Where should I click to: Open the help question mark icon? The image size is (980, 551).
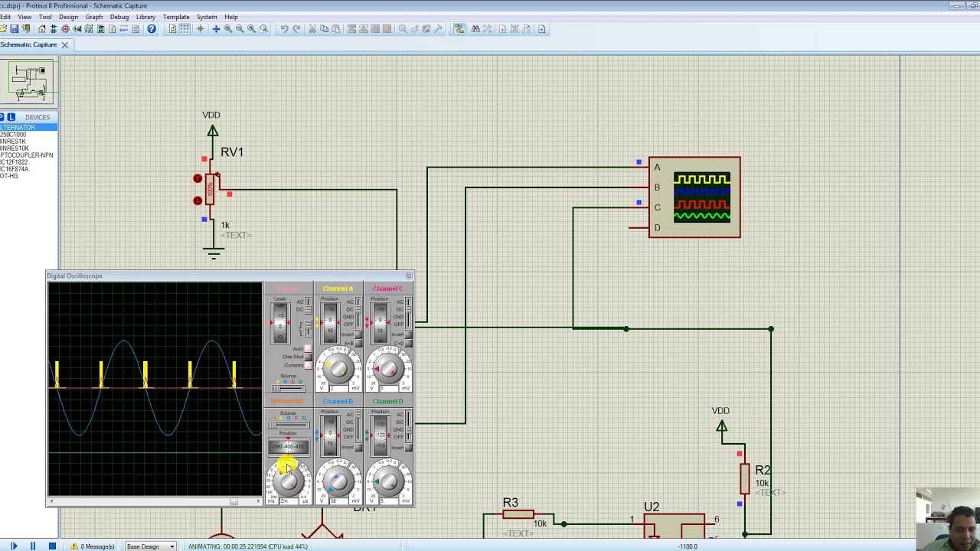[152, 29]
